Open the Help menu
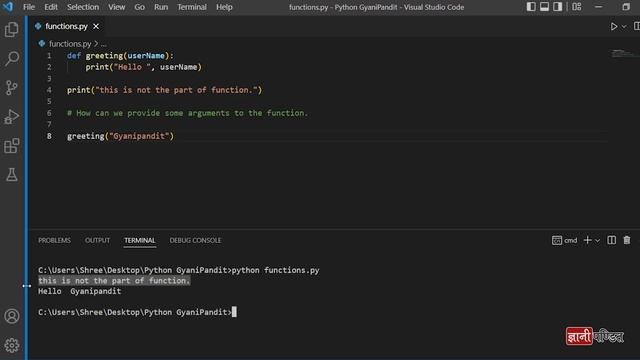Image resolution: width=640 pixels, height=360 pixels. [224, 7]
